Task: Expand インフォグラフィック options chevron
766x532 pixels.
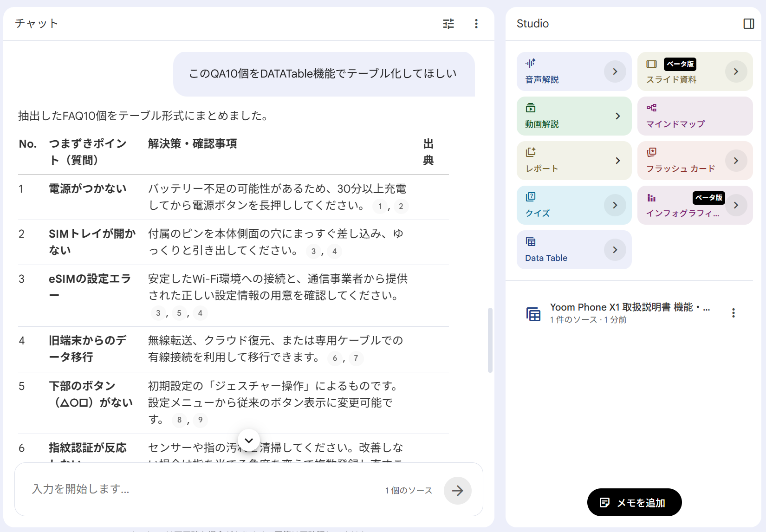Action: tap(736, 205)
